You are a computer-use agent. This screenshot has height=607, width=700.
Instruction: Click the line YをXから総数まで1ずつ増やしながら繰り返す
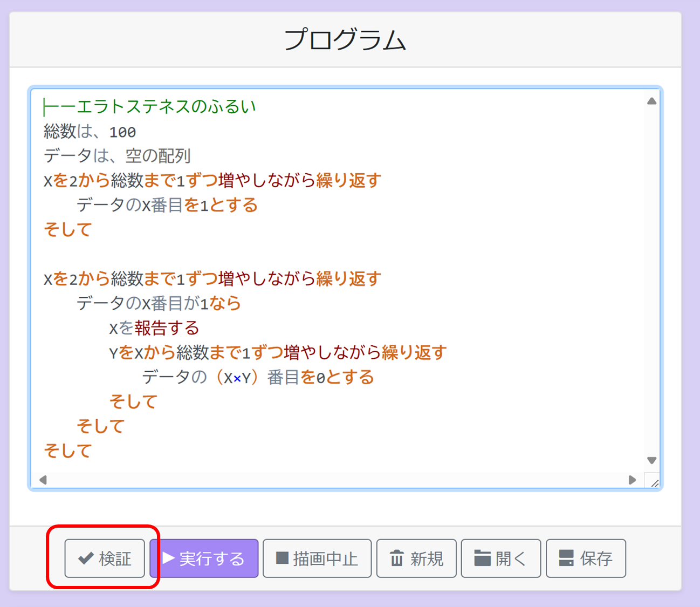click(x=278, y=352)
